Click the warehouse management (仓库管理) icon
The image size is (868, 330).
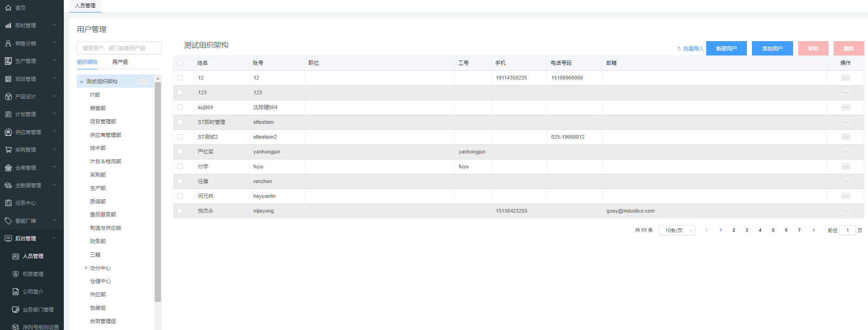(8, 168)
